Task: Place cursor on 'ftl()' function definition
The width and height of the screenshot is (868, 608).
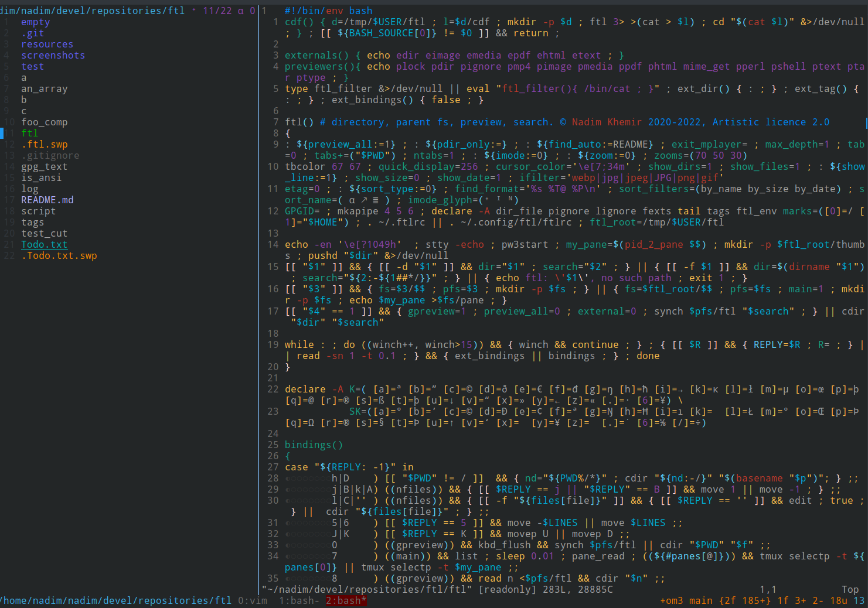Action: (299, 122)
